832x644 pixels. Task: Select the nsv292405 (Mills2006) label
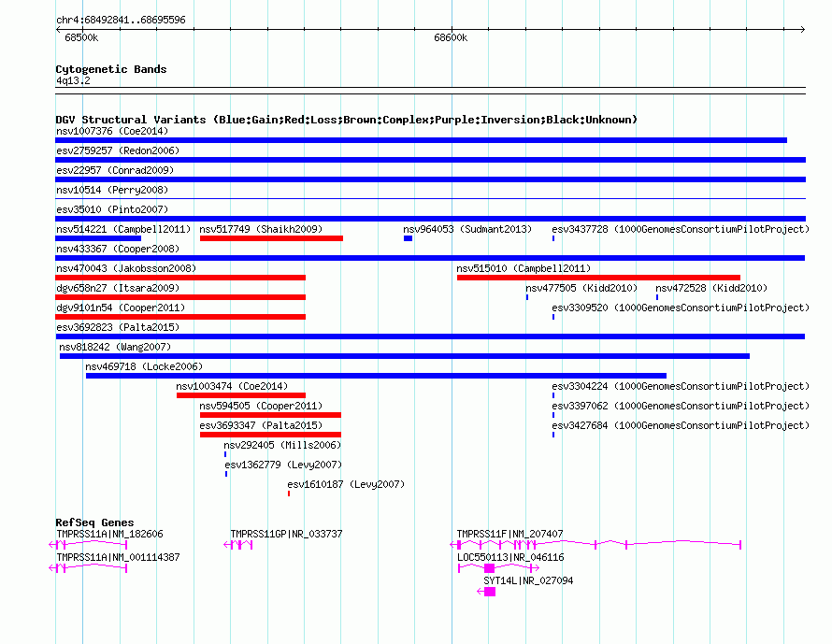coord(282,445)
